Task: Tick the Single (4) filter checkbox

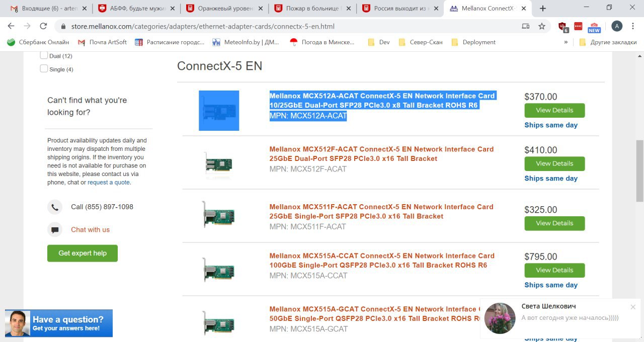Action: tap(44, 68)
